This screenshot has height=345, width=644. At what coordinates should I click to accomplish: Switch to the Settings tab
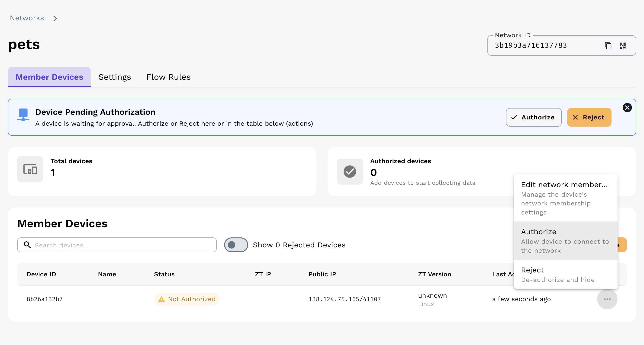point(115,77)
